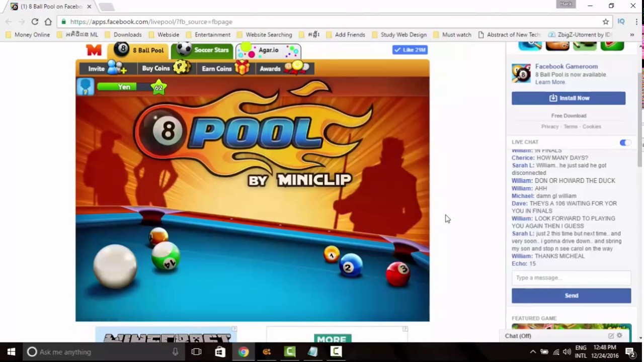
Task: Click the Cortana Ask me anything box
Action: click(103, 352)
